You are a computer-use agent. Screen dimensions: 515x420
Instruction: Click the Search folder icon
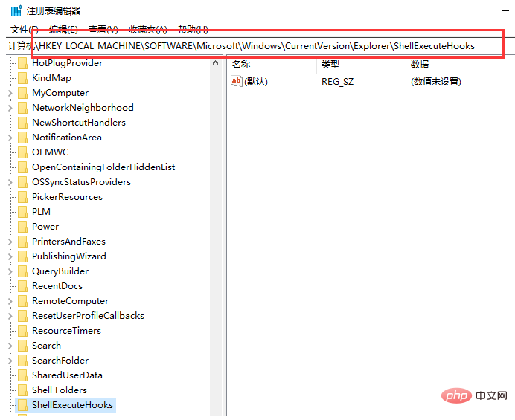pos(22,346)
